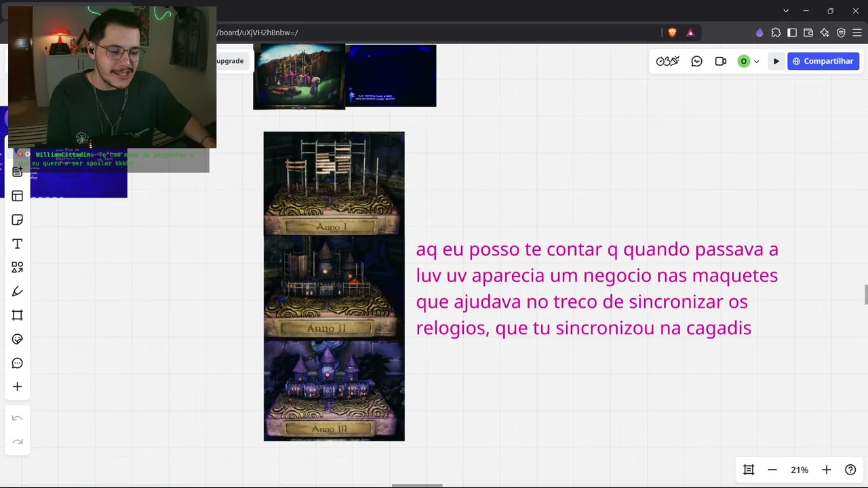Click the green O user avatar
This screenshot has height=488, width=868.
tap(744, 61)
